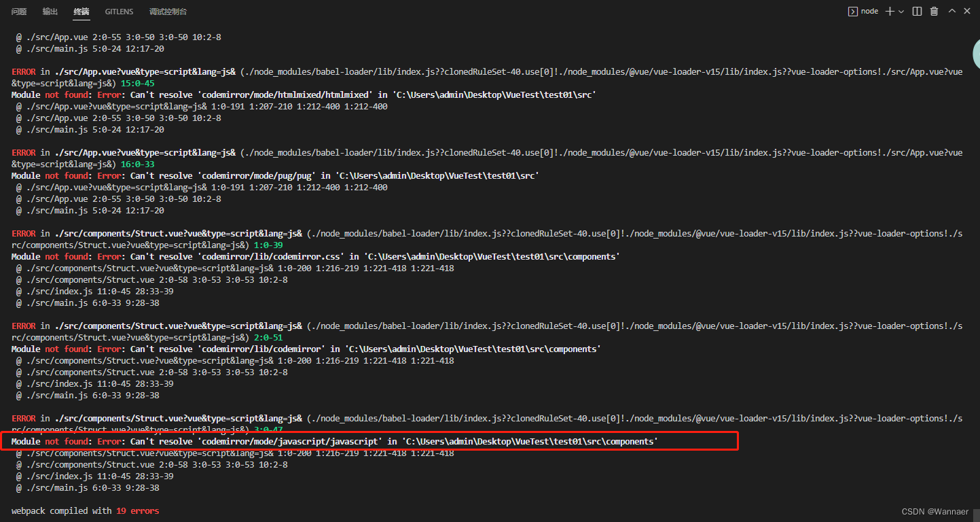
Task: Click the ERROR label of the first App.vue error
Action: coord(22,71)
